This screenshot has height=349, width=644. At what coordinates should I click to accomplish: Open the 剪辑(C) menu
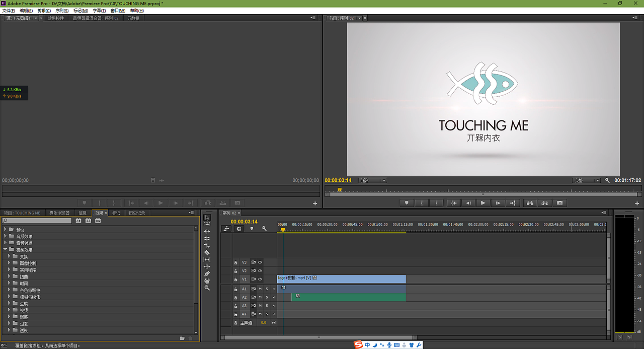44,11
